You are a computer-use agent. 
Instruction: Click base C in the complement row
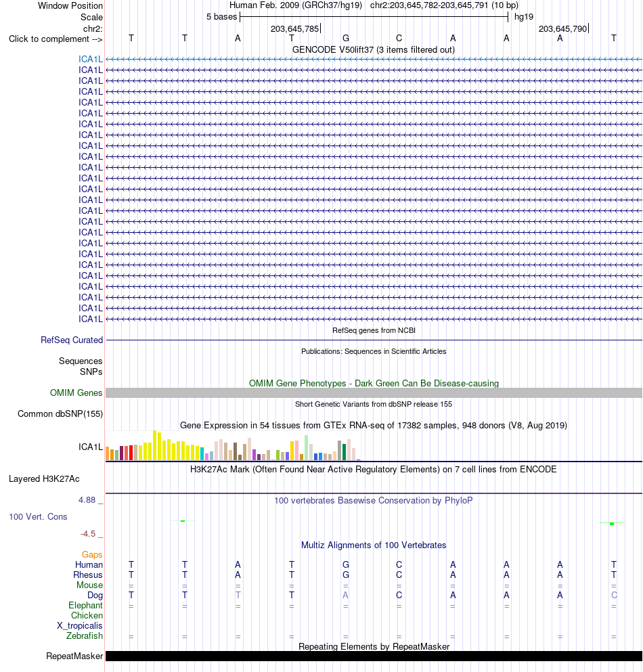(x=399, y=38)
